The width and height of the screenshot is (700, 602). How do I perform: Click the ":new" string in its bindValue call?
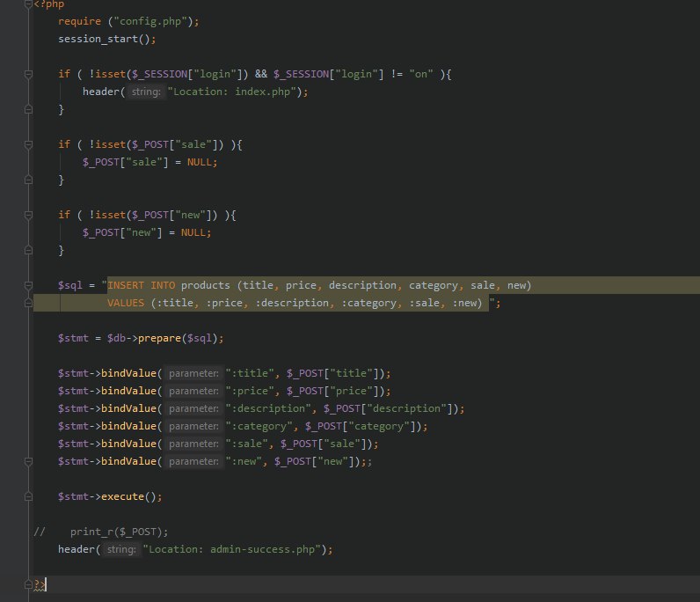click(x=244, y=461)
